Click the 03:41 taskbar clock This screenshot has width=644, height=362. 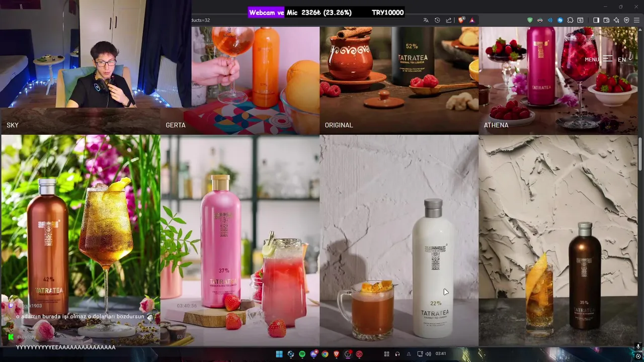click(x=441, y=354)
